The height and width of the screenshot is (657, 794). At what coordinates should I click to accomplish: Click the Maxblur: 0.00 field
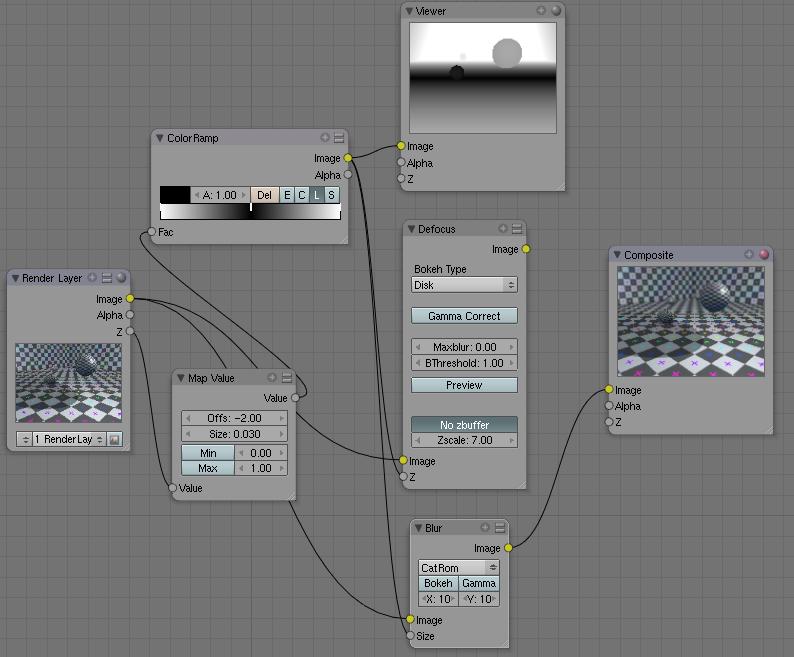[x=464, y=347]
